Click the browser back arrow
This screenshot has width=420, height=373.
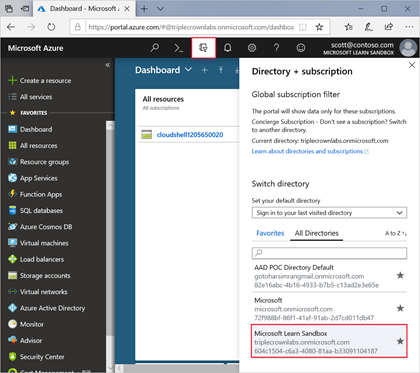point(11,27)
